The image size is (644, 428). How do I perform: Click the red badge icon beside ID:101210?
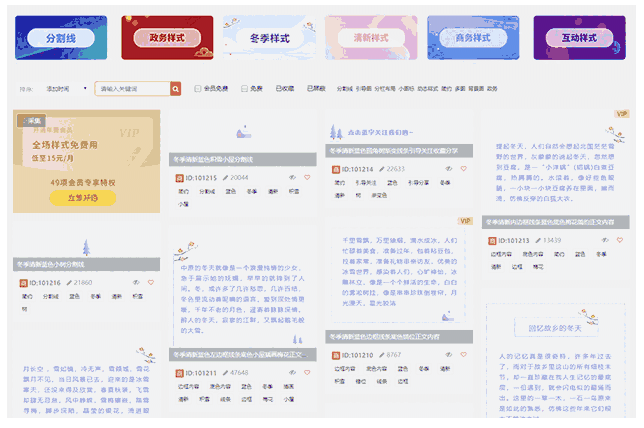(336, 355)
